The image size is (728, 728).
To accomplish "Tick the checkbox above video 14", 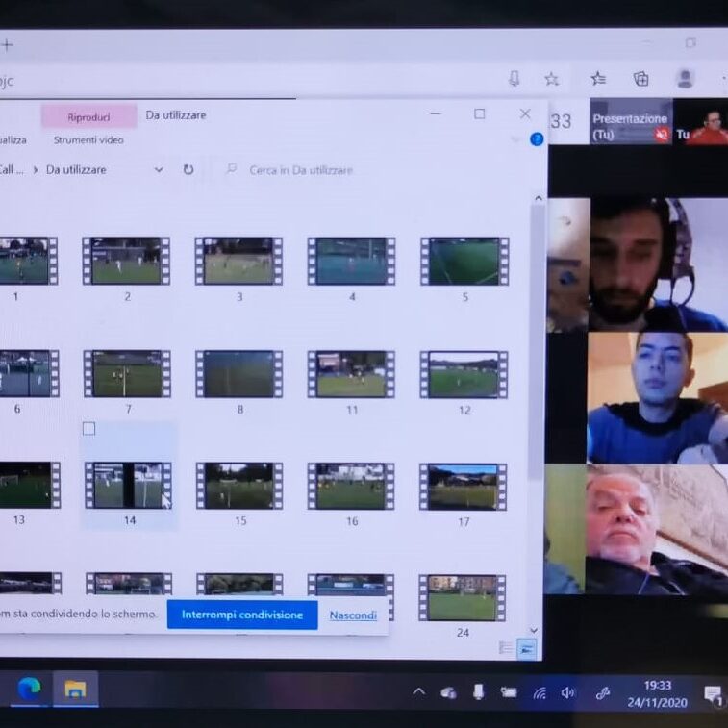I will [89, 429].
